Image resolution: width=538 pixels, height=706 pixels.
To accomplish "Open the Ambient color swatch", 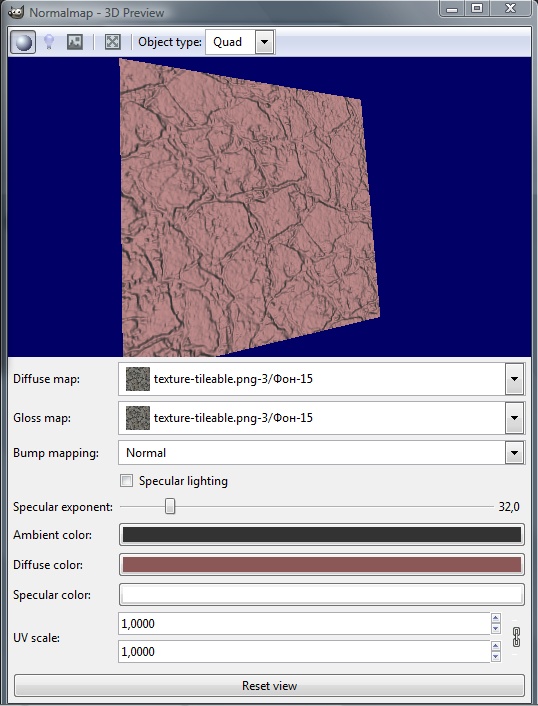I will (x=321, y=535).
